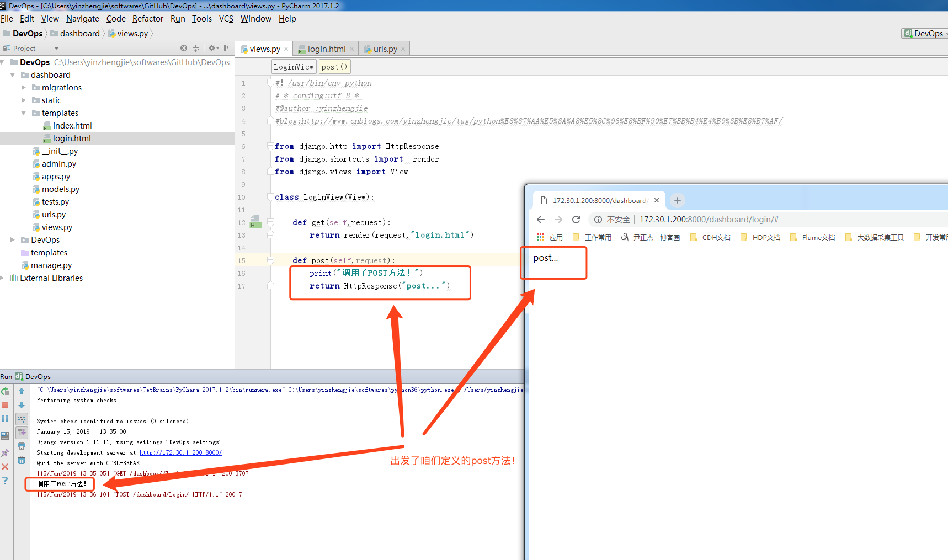
Task: Open the http://172.30.1.200:8000/ console link
Action: (180, 452)
